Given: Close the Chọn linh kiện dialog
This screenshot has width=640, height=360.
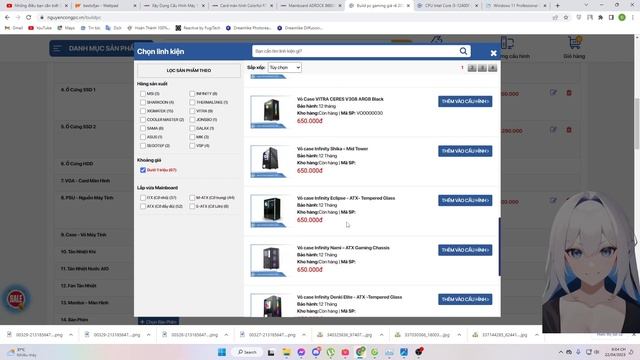Looking at the screenshot, I should (x=493, y=53).
